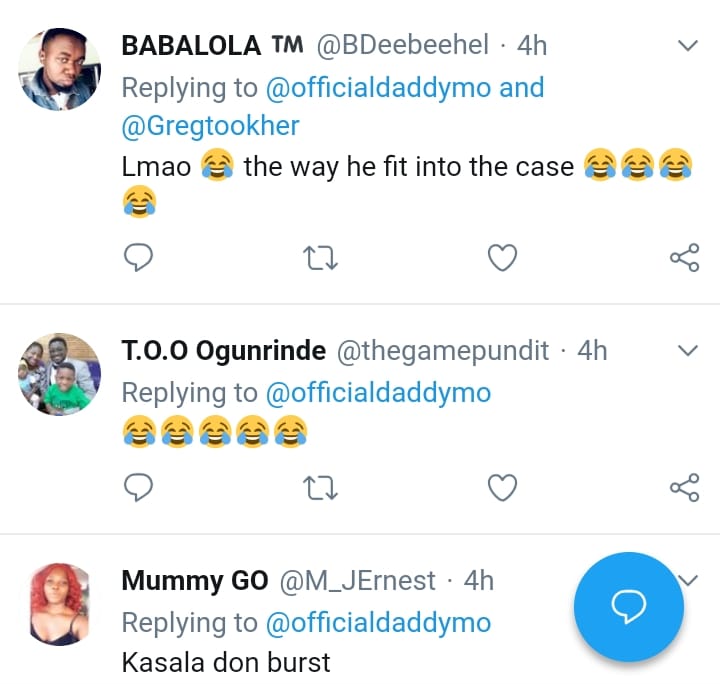Expand options menu for T.O.O Ogunrinde's tweet

687,350
